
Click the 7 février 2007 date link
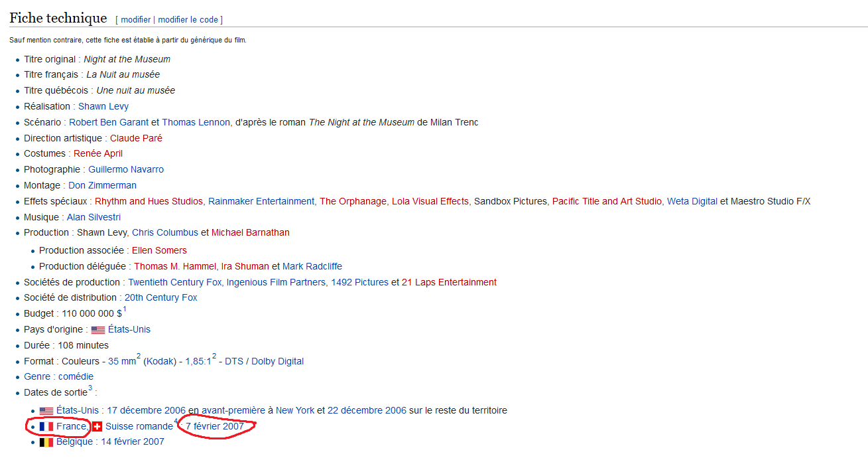(x=215, y=426)
